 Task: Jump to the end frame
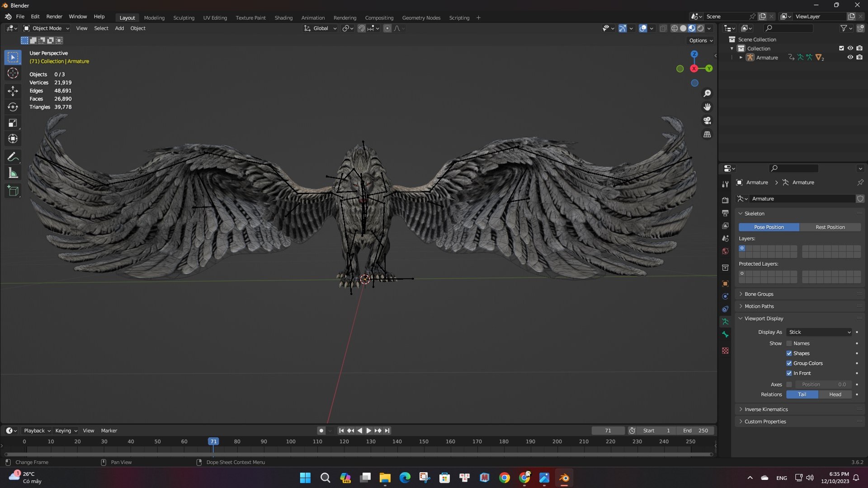[387, 431]
